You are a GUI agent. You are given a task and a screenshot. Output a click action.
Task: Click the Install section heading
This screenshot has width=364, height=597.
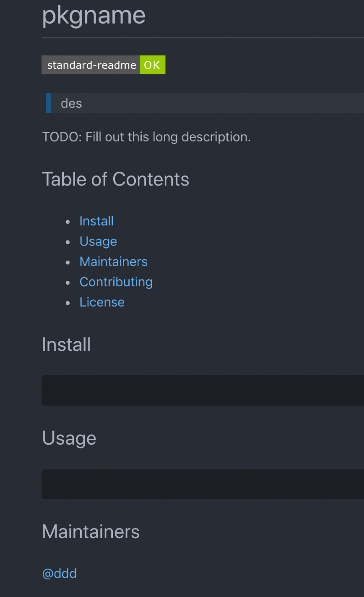[x=66, y=345]
